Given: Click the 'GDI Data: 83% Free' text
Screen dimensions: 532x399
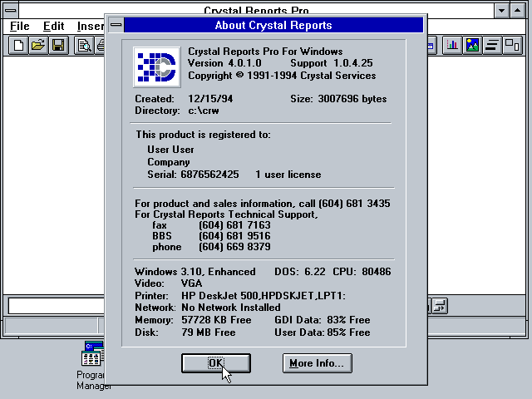Looking at the screenshot, I should click(323, 320).
